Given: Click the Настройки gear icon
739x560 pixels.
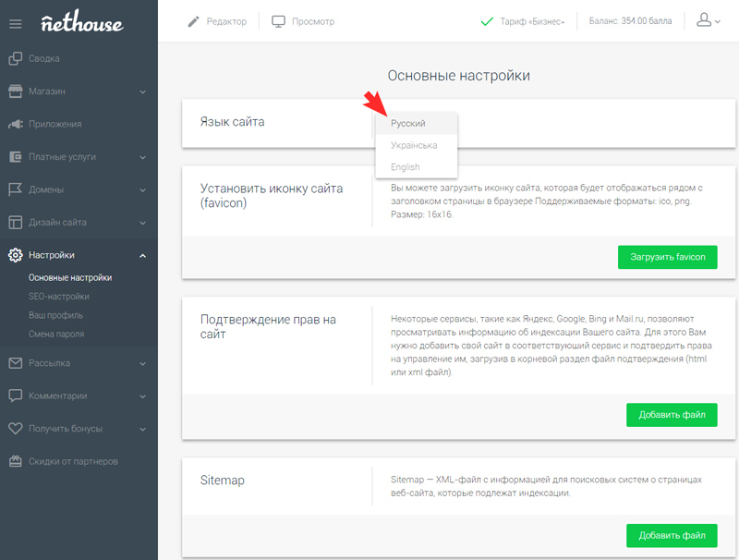Looking at the screenshot, I should (16, 255).
